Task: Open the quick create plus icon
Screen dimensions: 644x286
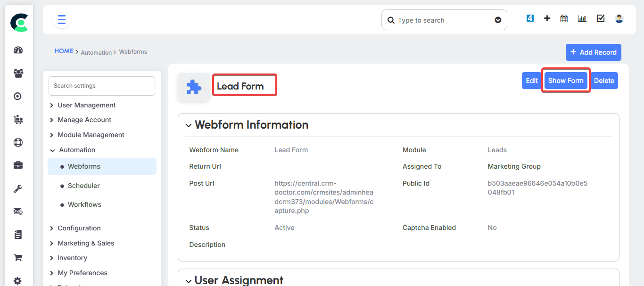Action: click(547, 18)
